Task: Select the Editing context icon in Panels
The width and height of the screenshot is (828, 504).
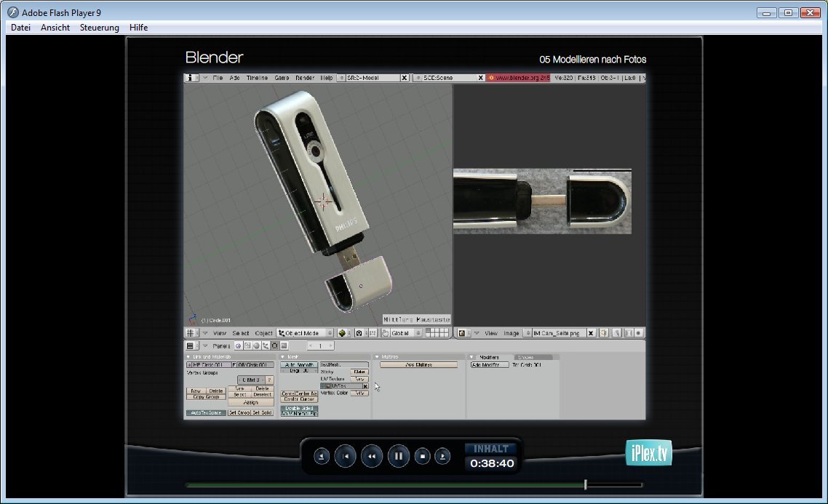Action: [274, 345]
